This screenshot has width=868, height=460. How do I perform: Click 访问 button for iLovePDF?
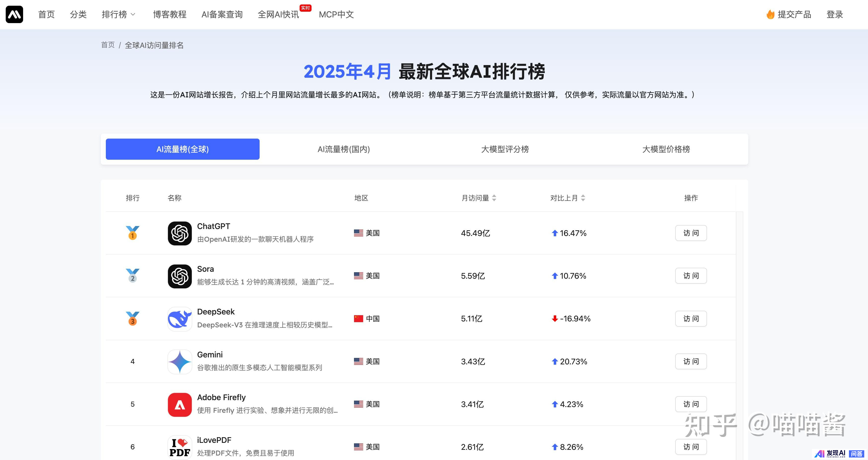pos(691,447)
